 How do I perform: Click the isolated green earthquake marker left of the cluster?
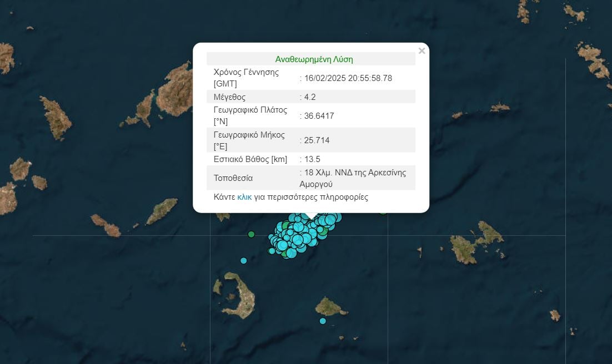252,234
